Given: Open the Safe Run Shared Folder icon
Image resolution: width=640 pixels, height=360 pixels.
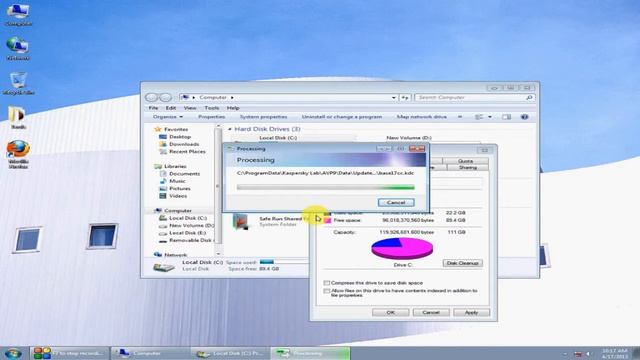Looking at the screenshot, I should coord(240,221).
